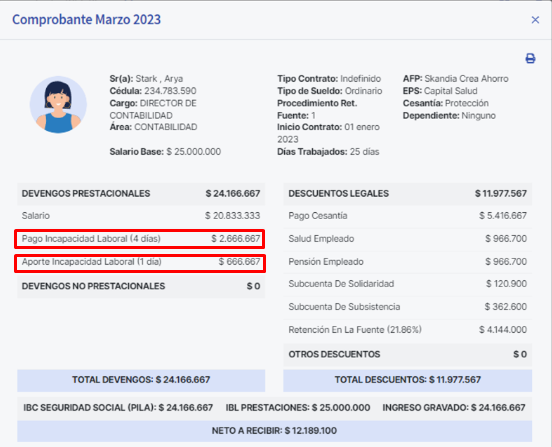Select the Aporte Incapacidad Laboral (1 día) row

point(140,263)
